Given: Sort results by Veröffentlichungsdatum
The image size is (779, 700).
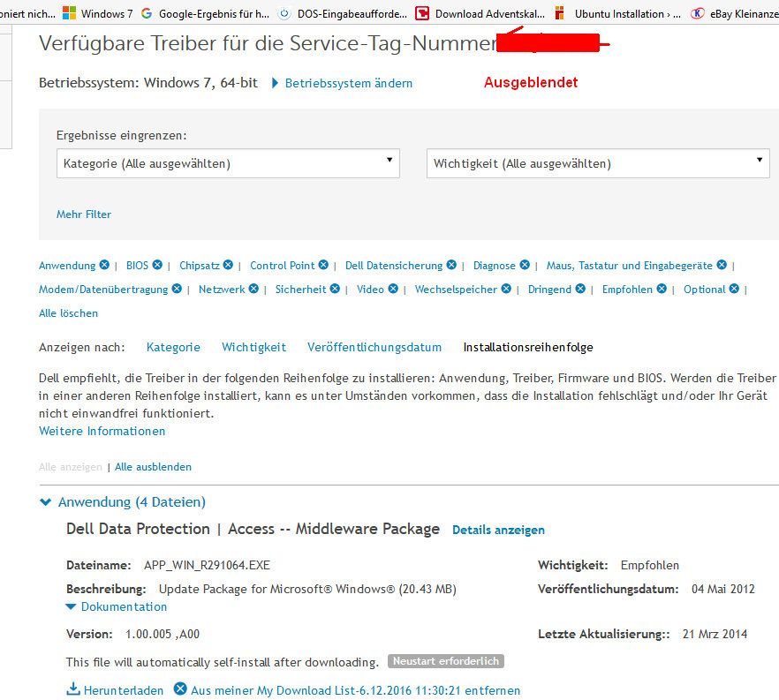Looking at the screenshot, I should (374, 347).
